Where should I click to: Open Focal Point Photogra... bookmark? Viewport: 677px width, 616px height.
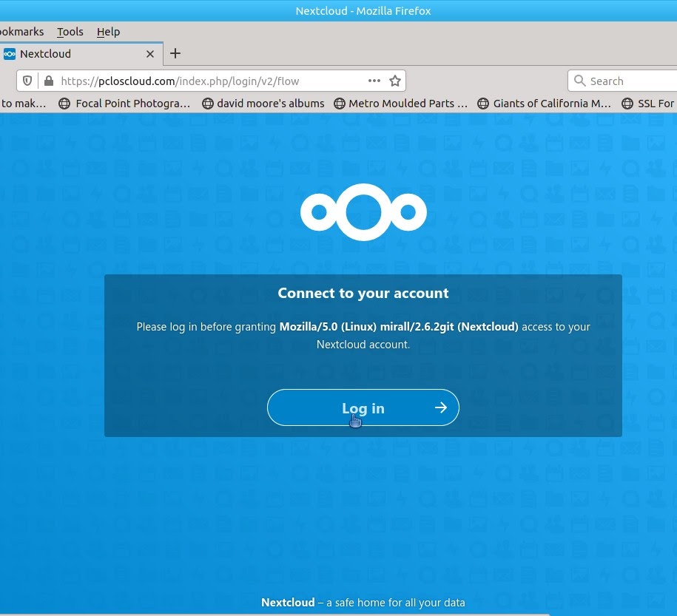click(x=125, y=104)
